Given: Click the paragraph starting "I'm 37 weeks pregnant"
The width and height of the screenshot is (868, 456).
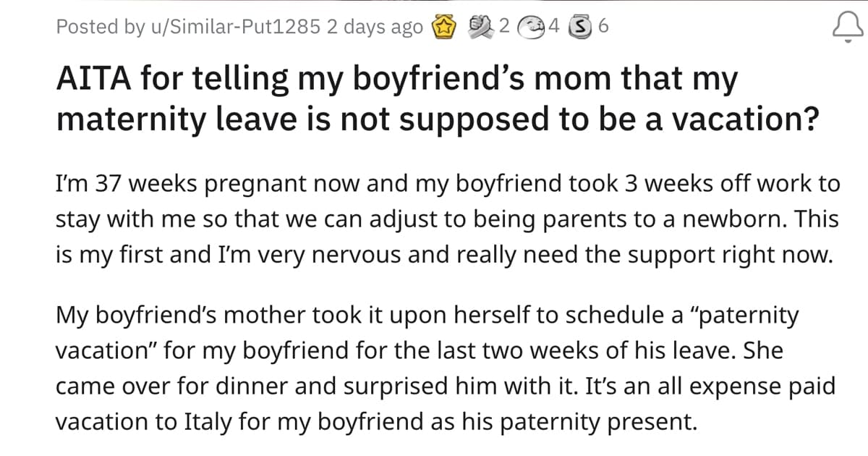Looking at the screenshot, I should [448, 220].
